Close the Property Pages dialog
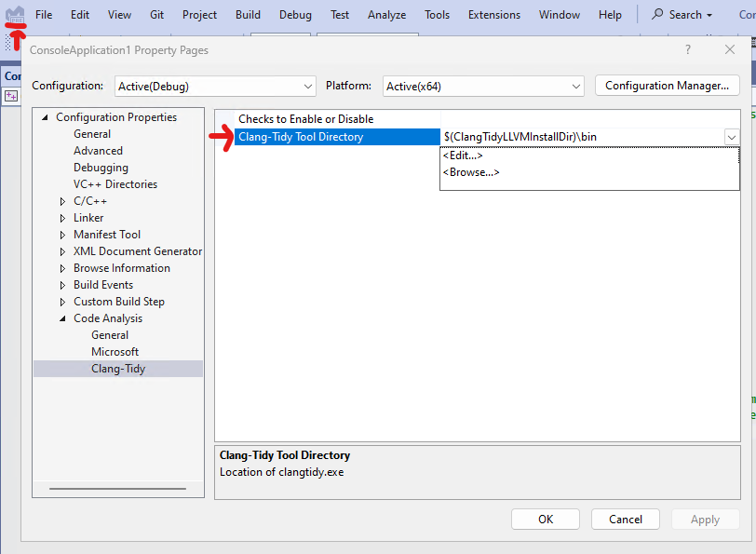 (x=730, y=49)
